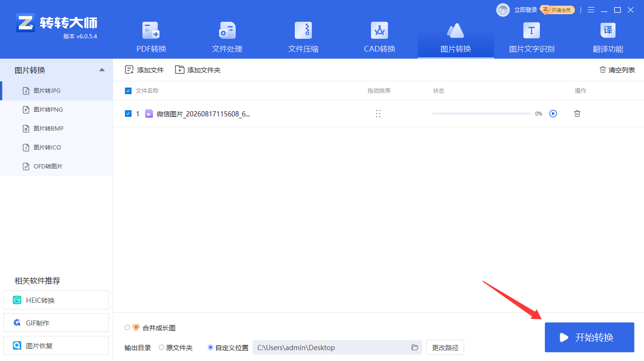Select 图片转JPG in the sidebar
644x361 pixels.
click(57, 91)
